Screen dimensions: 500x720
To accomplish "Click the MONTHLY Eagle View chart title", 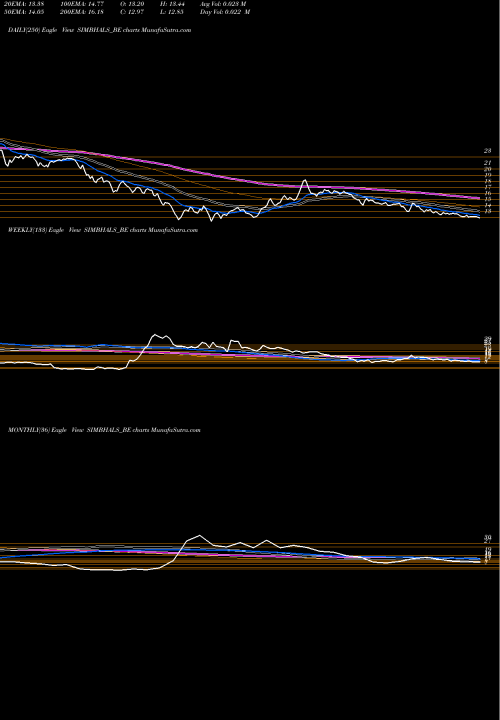I will pyautogui.click(x=104, y=430).
